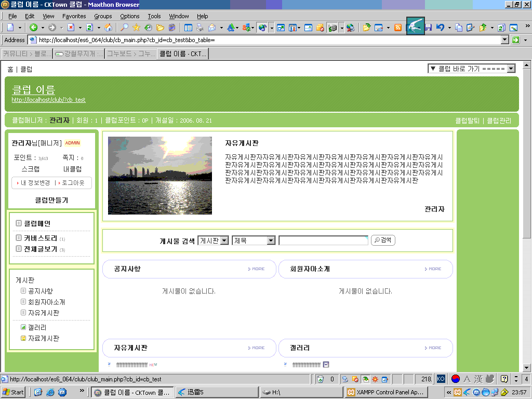
Task: Open the RSS feed toolbar icon
Action: point(398,28)
